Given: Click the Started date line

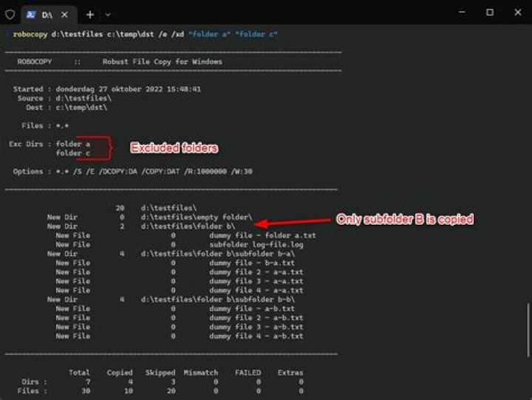Looking at the screenshot, I should pyautogui.click(x=107, y=89).
